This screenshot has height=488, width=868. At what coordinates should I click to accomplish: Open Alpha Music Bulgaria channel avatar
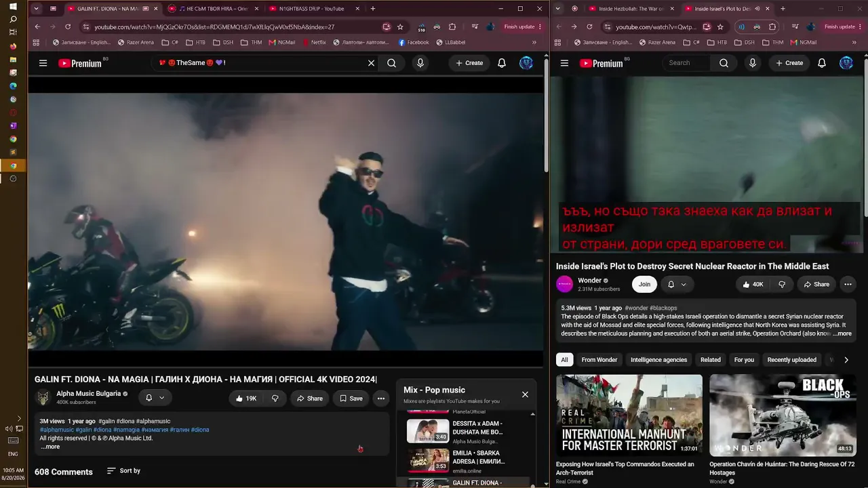click(x=43, y=398)
